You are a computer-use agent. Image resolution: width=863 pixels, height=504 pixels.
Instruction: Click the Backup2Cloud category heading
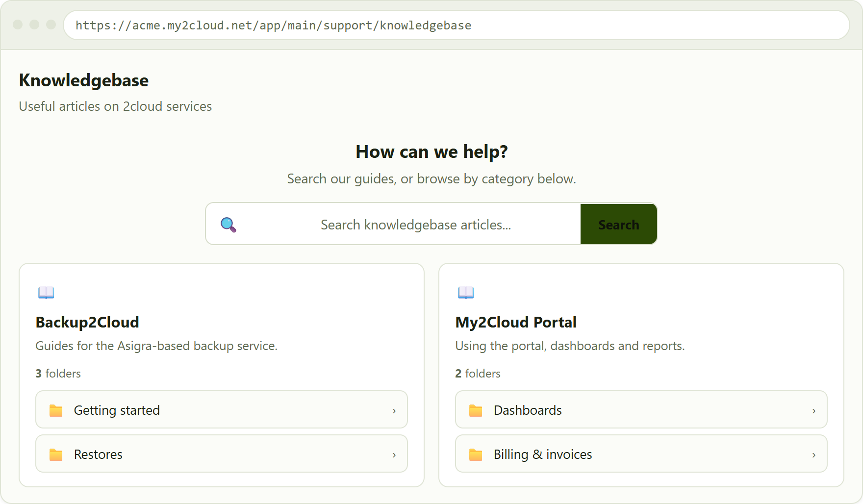click(87, 322)
